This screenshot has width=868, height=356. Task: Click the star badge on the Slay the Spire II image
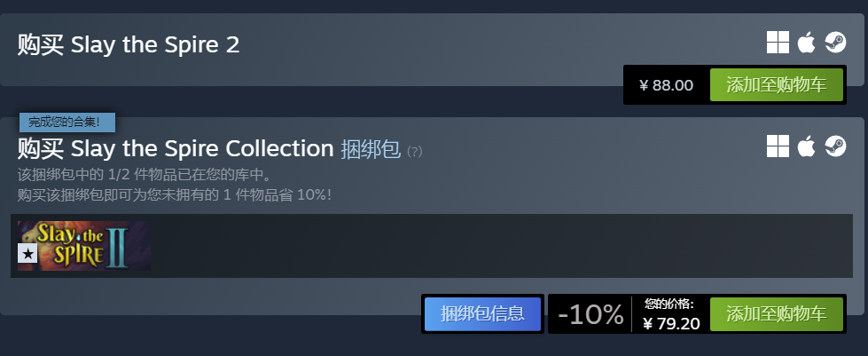pyautogui.click(x=27, y=254)
